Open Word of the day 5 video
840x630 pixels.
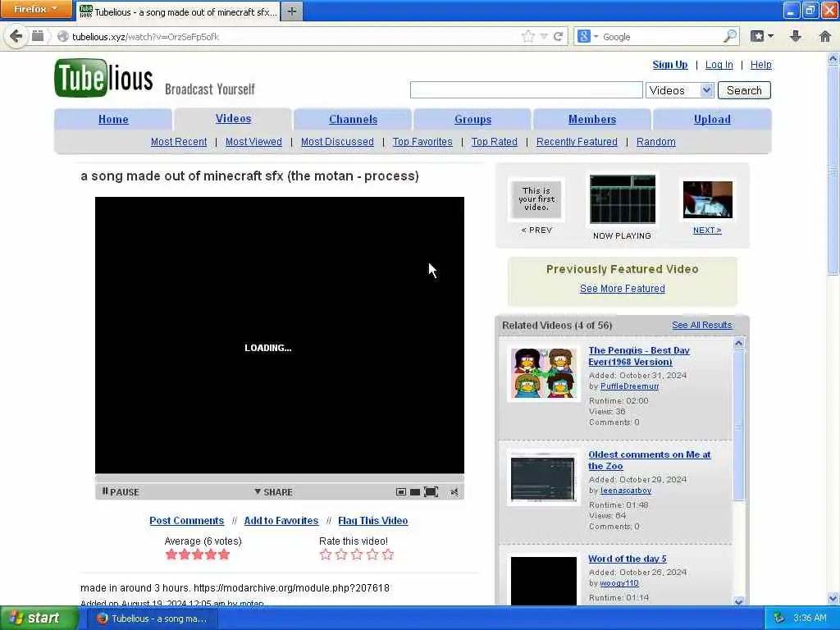tap(628, 559)
